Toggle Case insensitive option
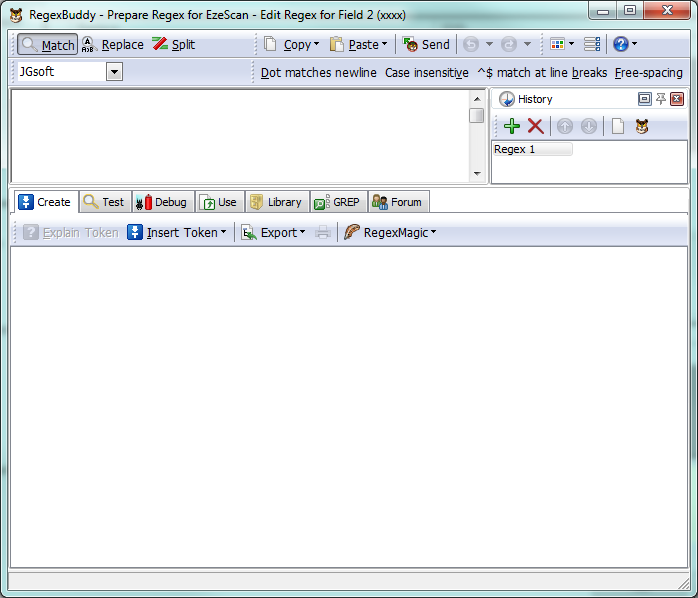Image resolution: width=698 pixels, height=598 pixels. [x=427, y=73]
